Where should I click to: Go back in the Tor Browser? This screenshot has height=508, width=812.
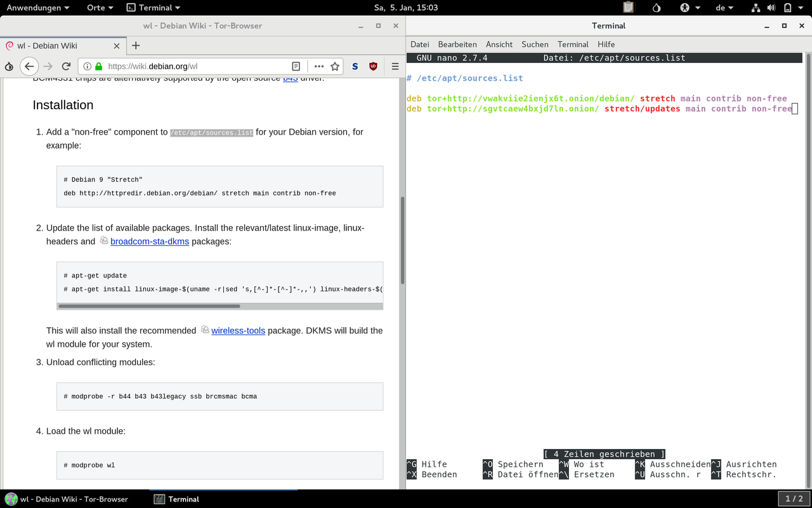coord(29,66)
